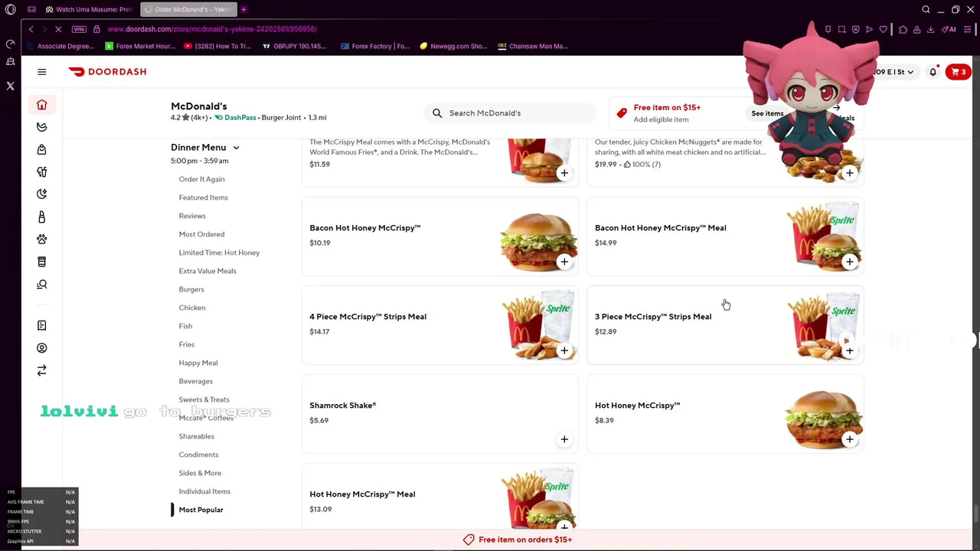Jump to Most Ordered section

tap(202, 234)
